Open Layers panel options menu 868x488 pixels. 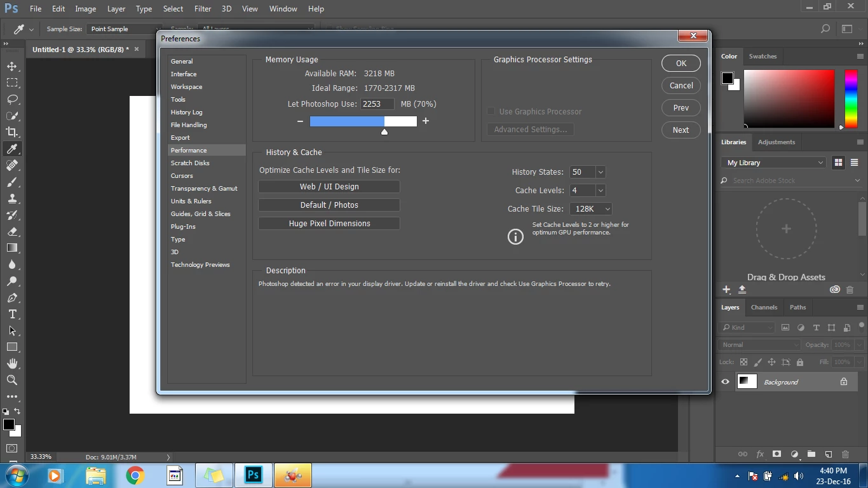(x=860, y=308)
